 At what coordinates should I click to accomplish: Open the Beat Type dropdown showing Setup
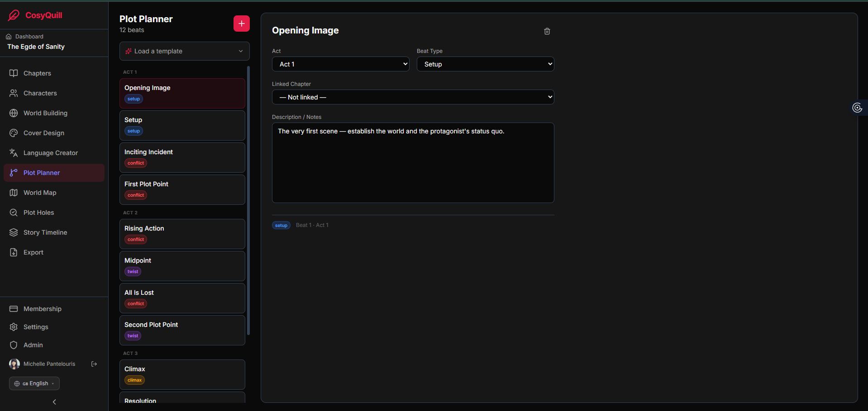[486, 64]
